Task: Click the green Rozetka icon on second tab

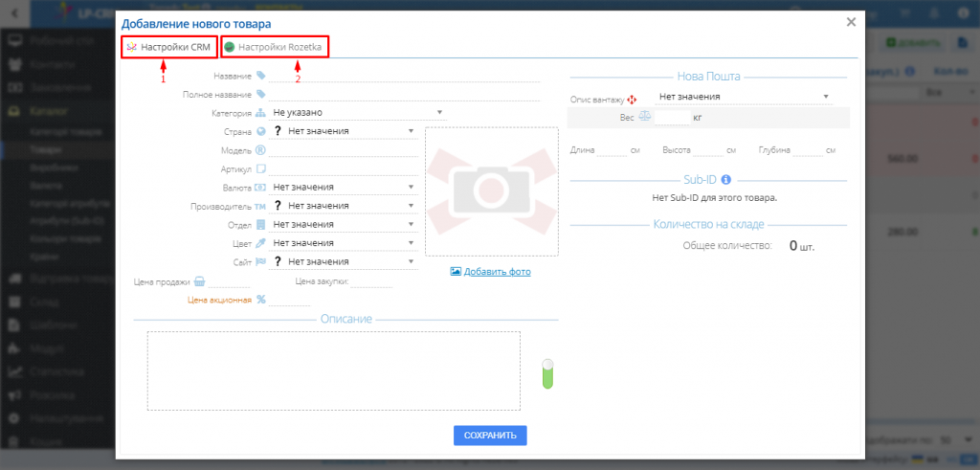Action: (x=230, y=47)
